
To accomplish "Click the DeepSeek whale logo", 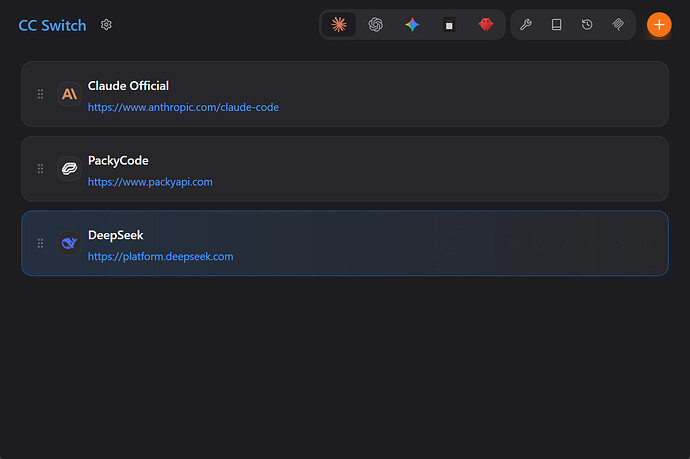I will [70, 243].
